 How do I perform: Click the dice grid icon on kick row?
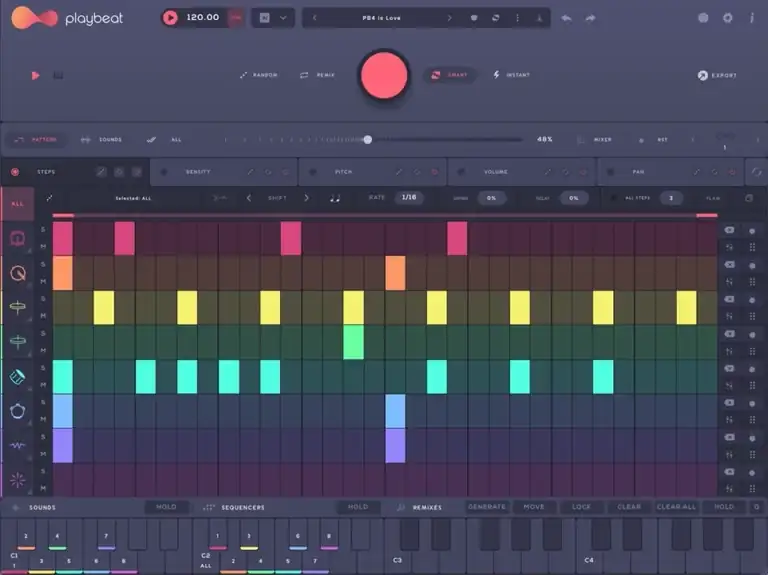point(752,247)
